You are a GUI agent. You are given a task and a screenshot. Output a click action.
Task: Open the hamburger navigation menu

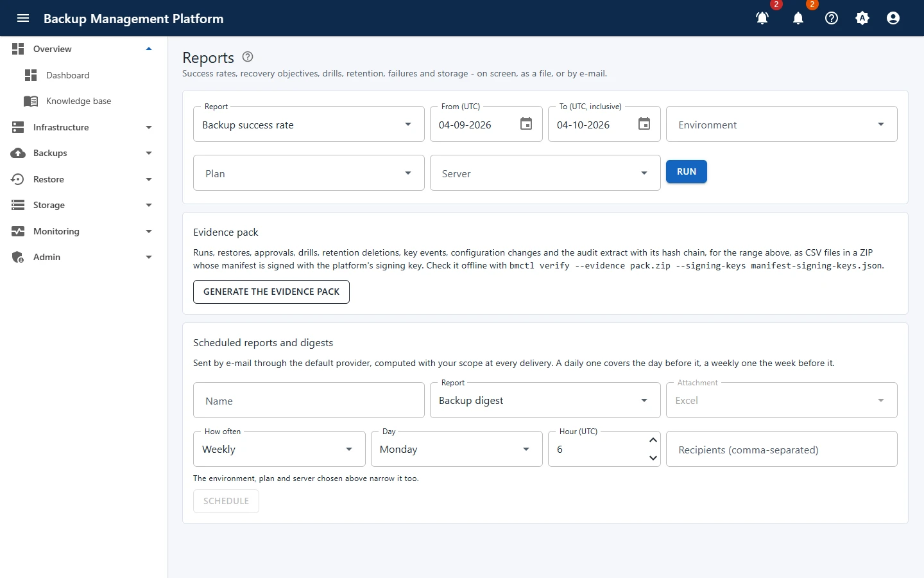(23, 18)
